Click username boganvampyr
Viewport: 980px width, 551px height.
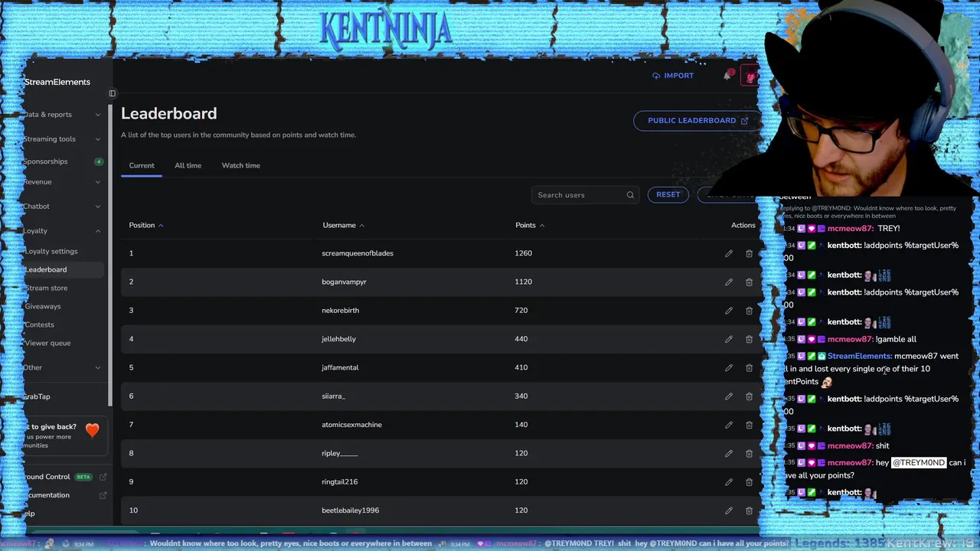344,282
